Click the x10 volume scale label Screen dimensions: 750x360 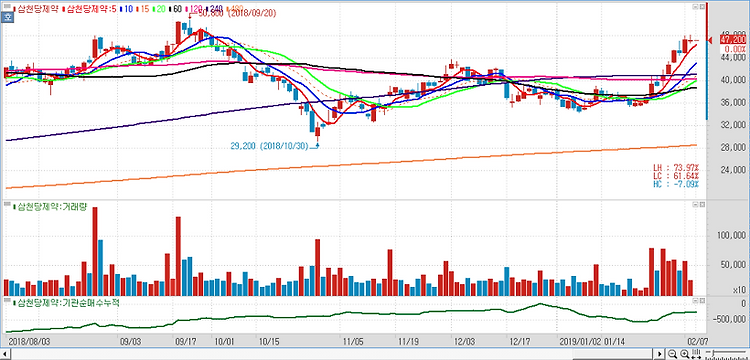point(739,290)
